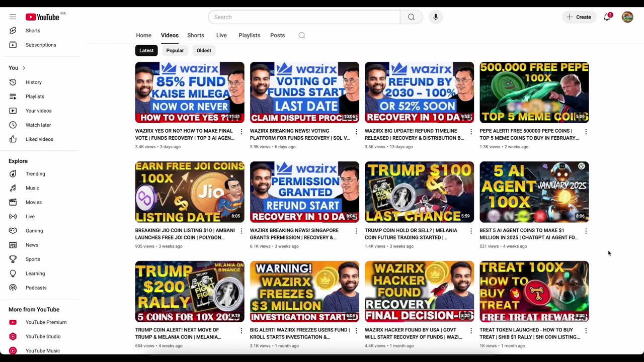The image size is (644, 362).
Task: Sort videos by Latest
Action: pyautogui.click(x=146, y=50)
